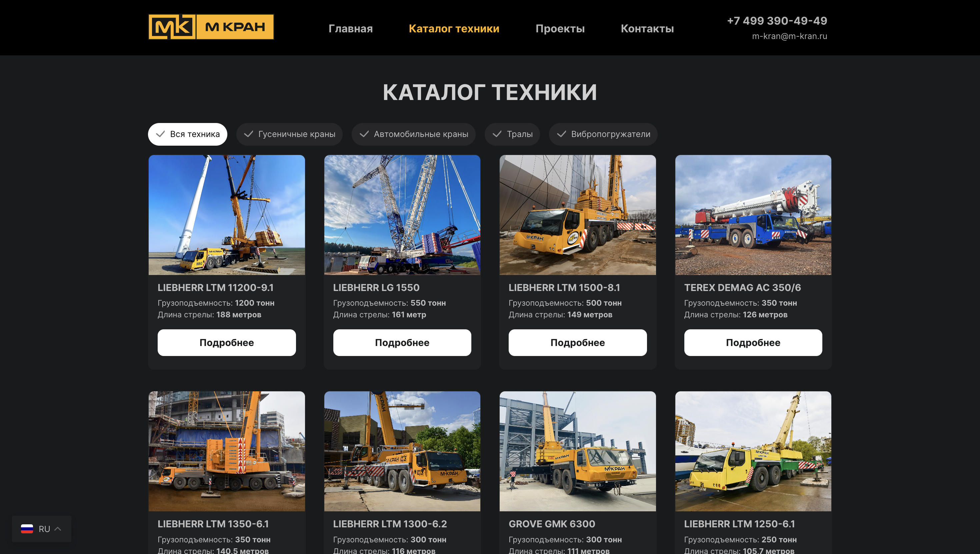This screenshot has height=554, width=980.
Task: Click the 126 метров boom length
Action: click(765, 315)
